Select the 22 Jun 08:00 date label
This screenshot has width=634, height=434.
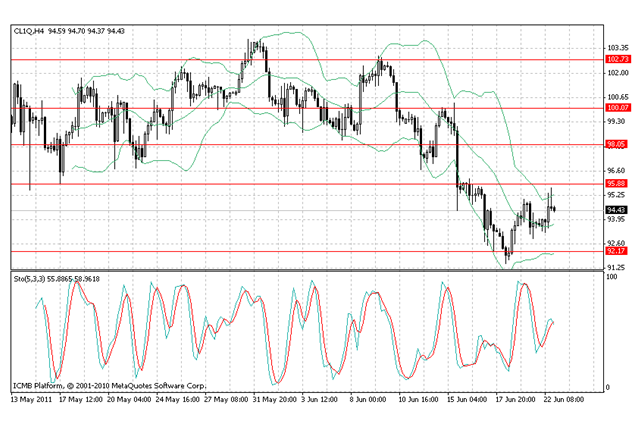pyautogui.click(x=562, y=397)
